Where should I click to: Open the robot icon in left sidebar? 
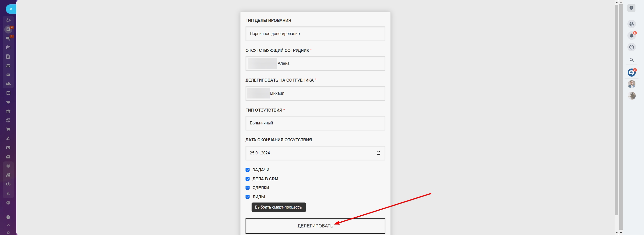click(x=8, y=157)
